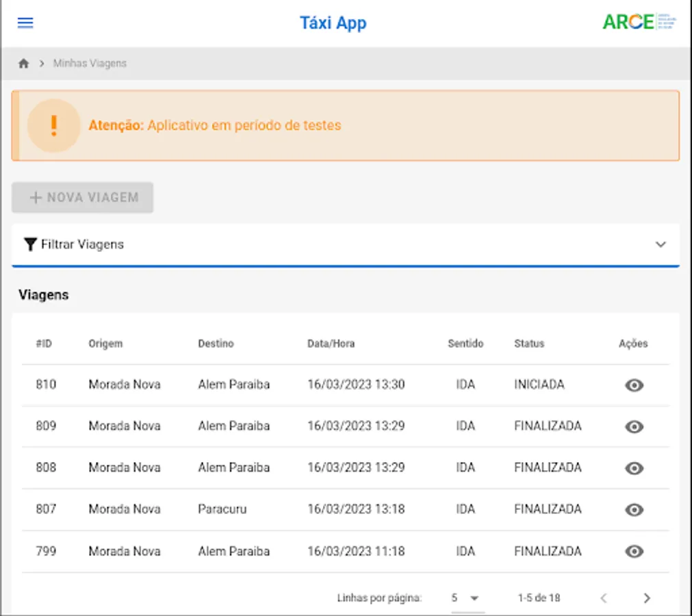692x616 pixels.
Task: Click the funnel filter icon
Action: point(30,244)
